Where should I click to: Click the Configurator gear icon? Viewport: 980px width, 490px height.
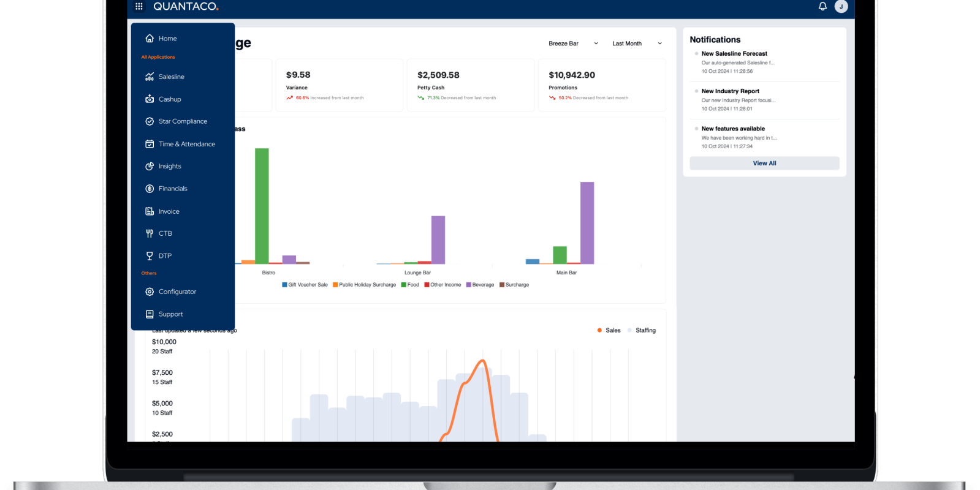point(150,292)
